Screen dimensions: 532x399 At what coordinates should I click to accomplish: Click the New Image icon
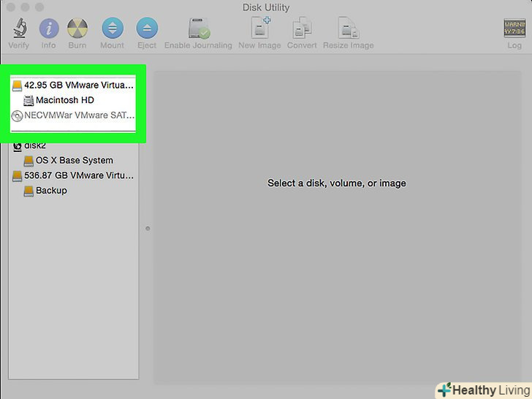(260, 27)
